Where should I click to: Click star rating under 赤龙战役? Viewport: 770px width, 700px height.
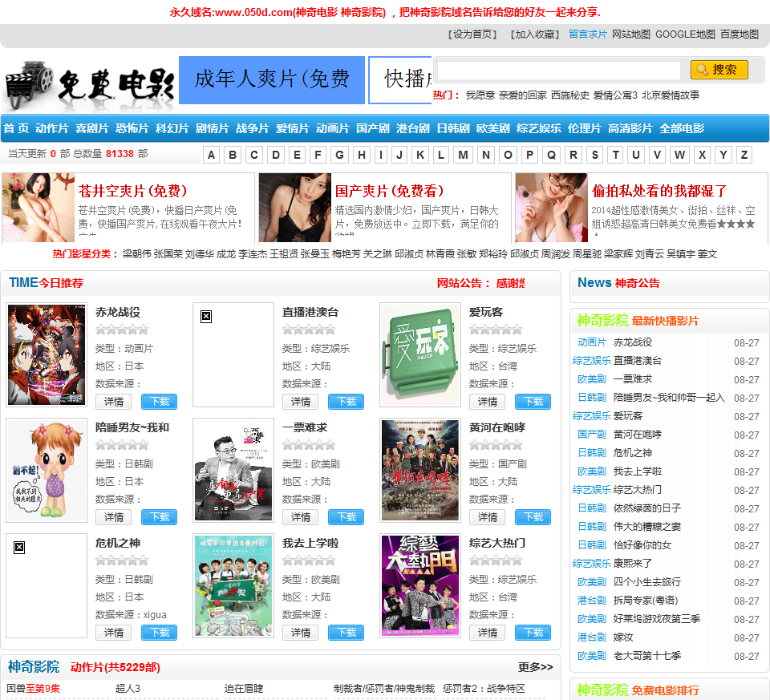pos(122,330)
